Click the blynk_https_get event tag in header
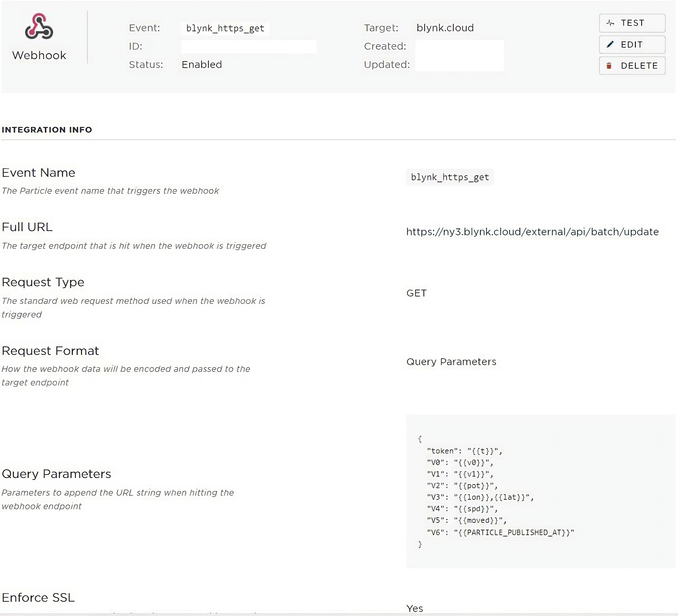The width and height of the screenshot is (678, 616). click(x=225, y=28)
